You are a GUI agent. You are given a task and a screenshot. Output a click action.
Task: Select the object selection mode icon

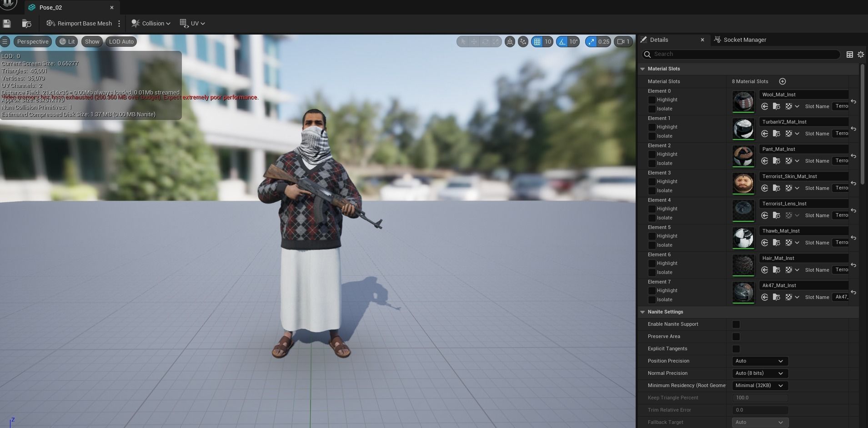coord(463,41)
